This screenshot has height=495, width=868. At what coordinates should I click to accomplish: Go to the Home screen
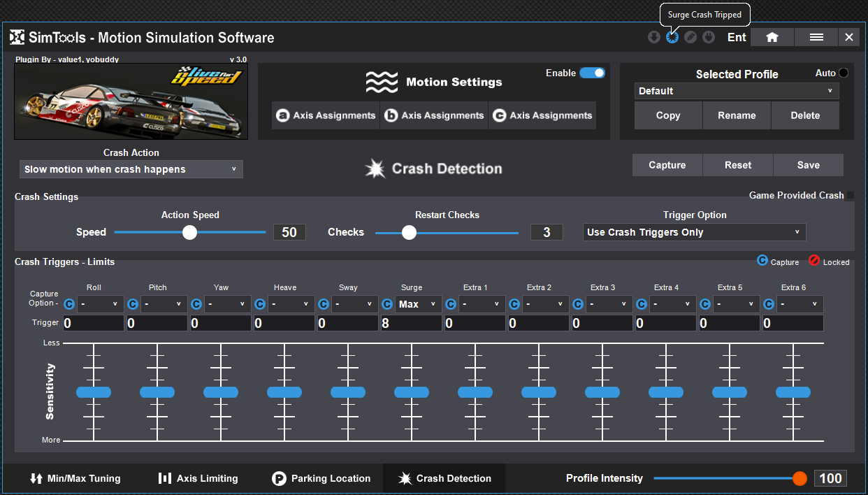(x=772, y=37)
